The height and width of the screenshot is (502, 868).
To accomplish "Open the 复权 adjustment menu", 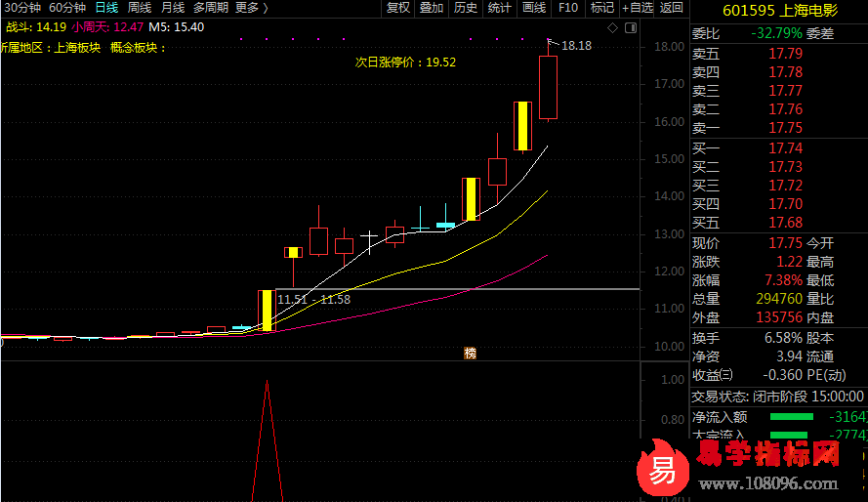I will point(398,8).
